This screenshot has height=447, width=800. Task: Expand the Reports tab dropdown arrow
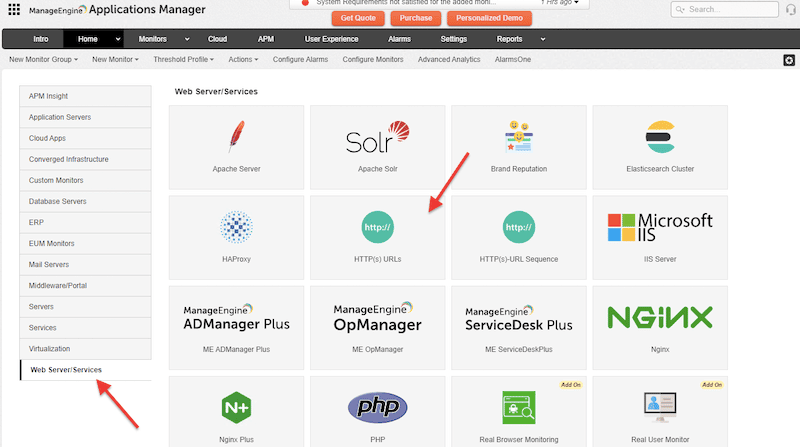pyautogui.click(x=542, y=39)
